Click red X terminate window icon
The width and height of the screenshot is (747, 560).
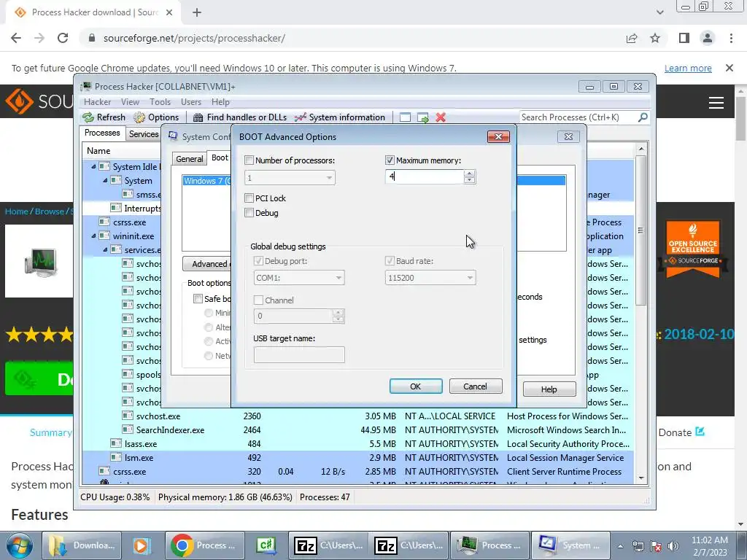pos(441,117)
